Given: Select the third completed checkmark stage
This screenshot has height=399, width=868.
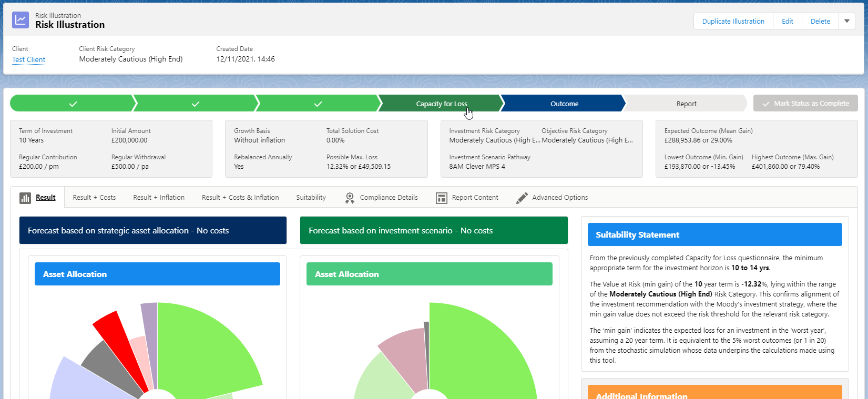Looking at the screenshot, I should point(318,104).
